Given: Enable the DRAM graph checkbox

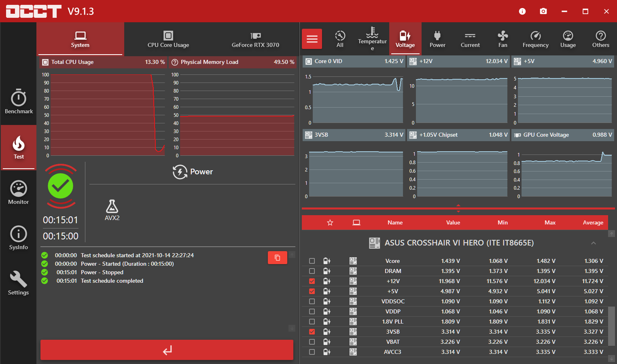Looking at the screenshot, I should (x=312, y=271).
